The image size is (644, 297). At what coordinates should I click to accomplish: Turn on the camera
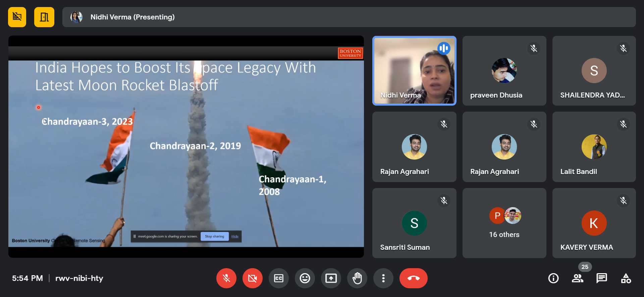click(253, 278)
